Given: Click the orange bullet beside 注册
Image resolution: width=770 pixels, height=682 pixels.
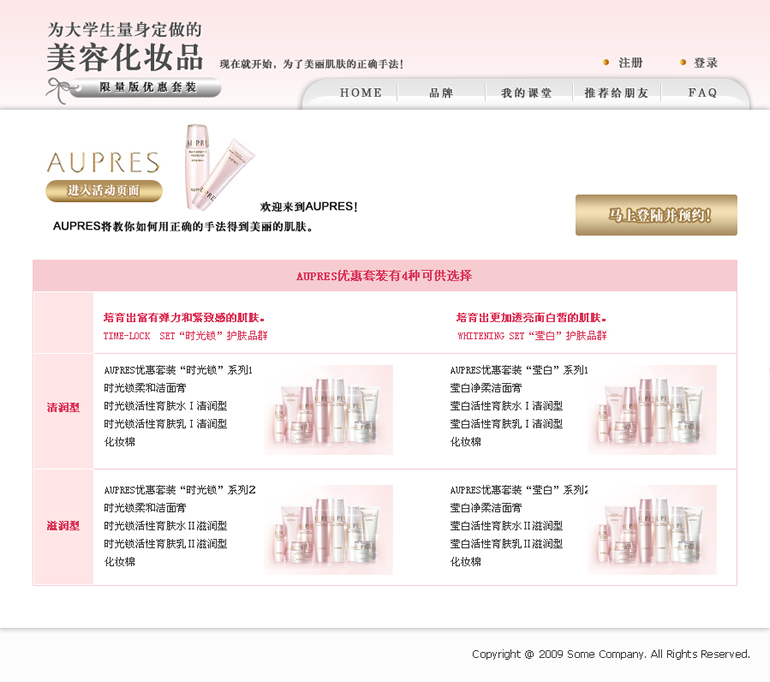Looking at the screenshot, I should click(x=606, y=62).
